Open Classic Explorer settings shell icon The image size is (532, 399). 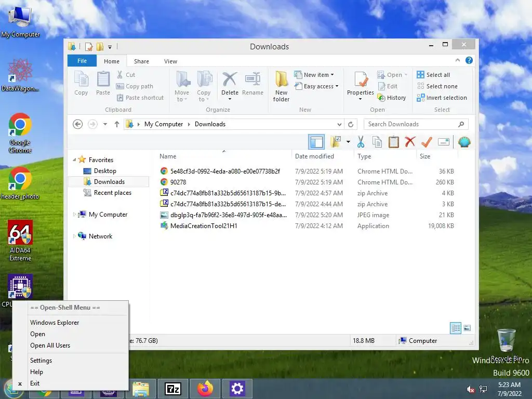point(464,142)
